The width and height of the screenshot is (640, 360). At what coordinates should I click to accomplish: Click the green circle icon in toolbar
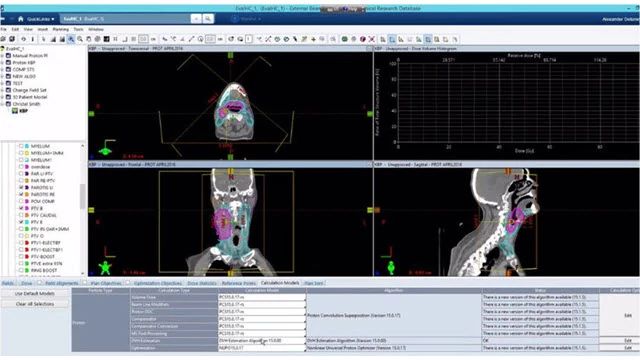[344, 39]
